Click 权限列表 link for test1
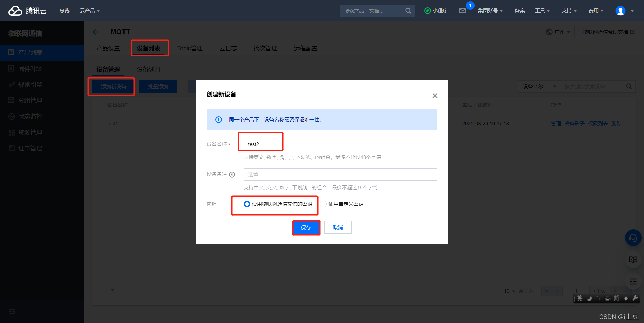This screenshot has height=323, width=644. (598, 124)
